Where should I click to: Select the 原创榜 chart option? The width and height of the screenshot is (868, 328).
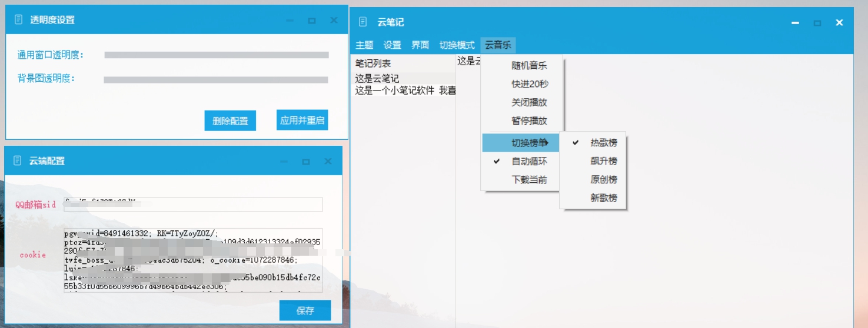pos(593,180)
